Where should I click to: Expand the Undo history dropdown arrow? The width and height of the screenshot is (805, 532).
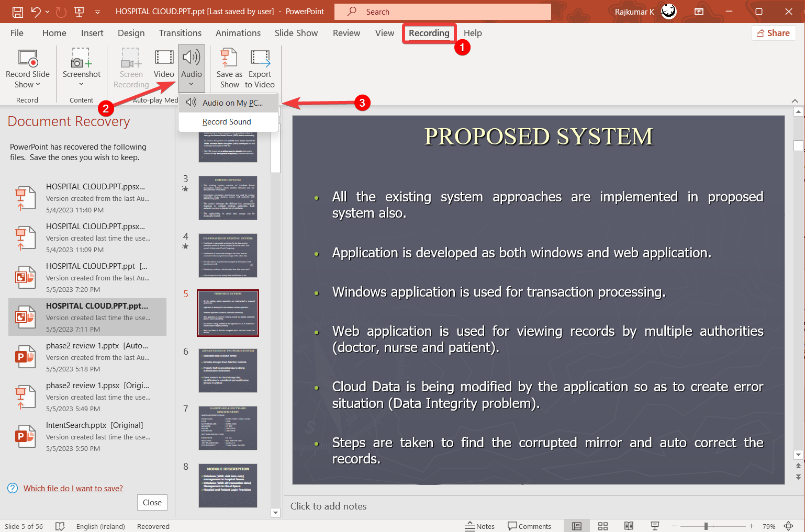point(47,12)
